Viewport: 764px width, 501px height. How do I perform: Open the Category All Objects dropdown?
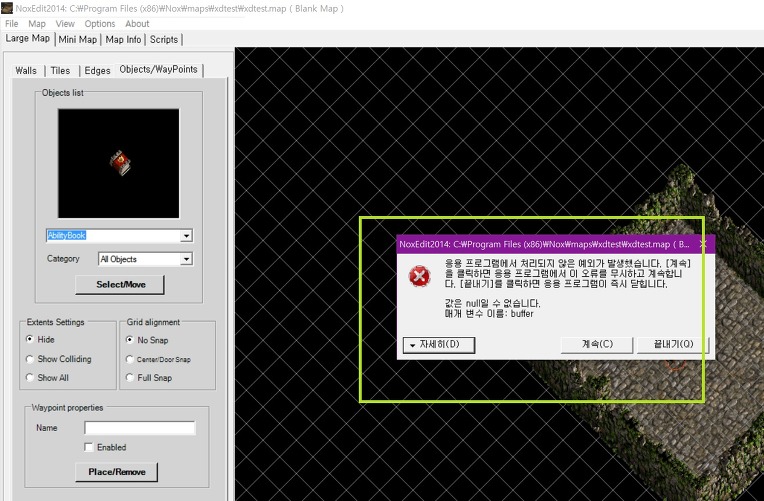[x=186, y=259]
